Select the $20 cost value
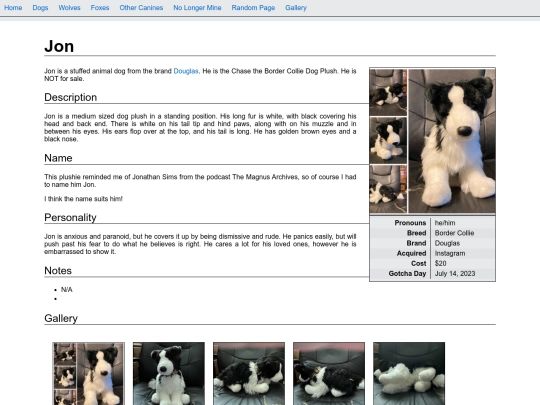Image resolution: width=540 pixels, height=405 pixels. 440,263
